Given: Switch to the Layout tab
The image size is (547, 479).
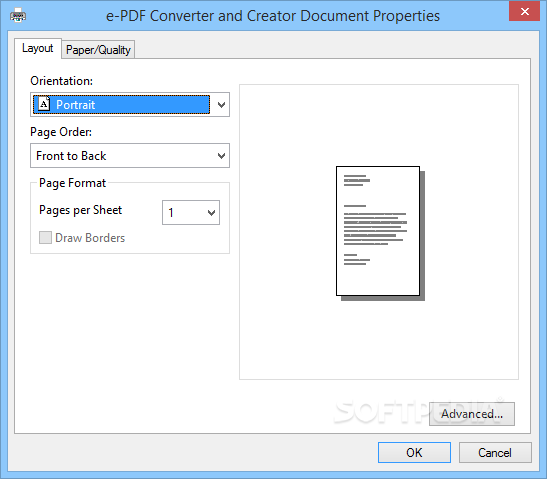Looking at the screenshot, I should [38, 48].
